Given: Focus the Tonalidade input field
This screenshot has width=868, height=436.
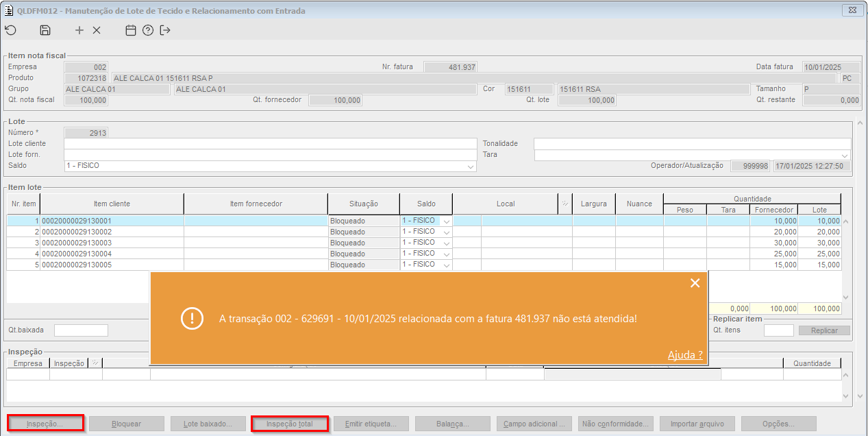Looking at the screenshot, I should pyautogui.click(x=693, y=144).
